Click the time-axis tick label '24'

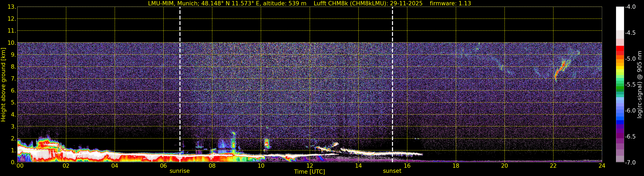(602, 166)
